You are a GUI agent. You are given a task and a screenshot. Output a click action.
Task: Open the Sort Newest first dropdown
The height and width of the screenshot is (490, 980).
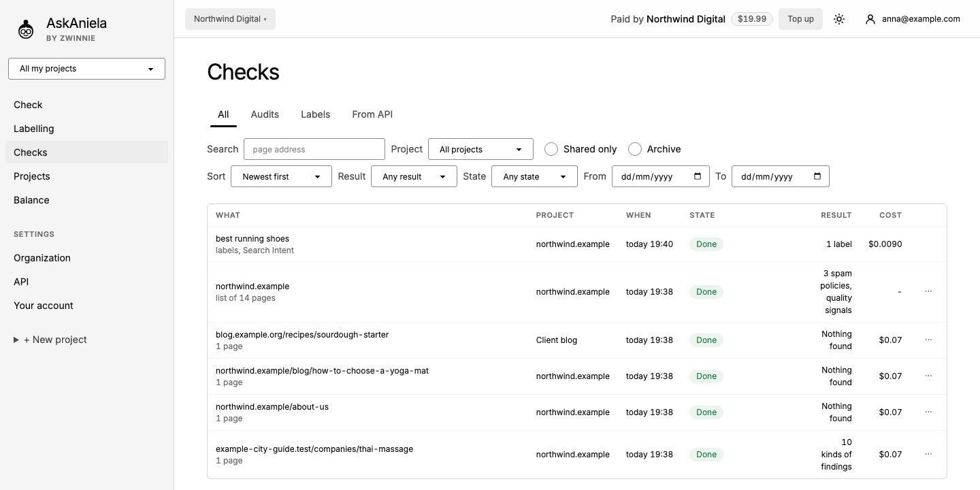click(x=282, y=176)
